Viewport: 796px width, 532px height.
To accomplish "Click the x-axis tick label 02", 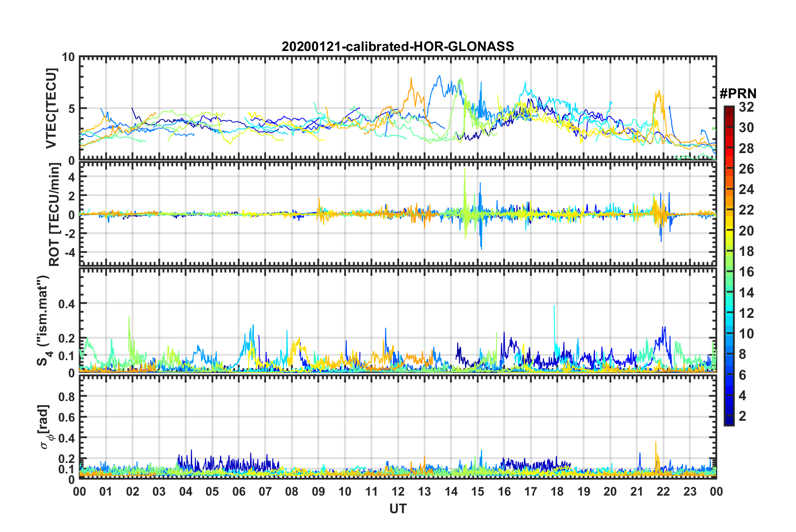I will point(133,491).
